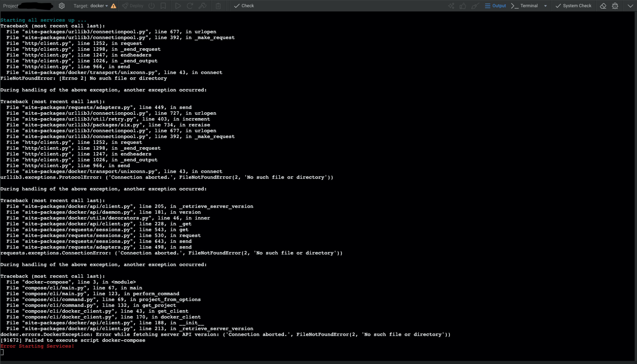Click the sparkle magic icon
Viewport: 637px width, 364px height.
(x=451, y=6)
